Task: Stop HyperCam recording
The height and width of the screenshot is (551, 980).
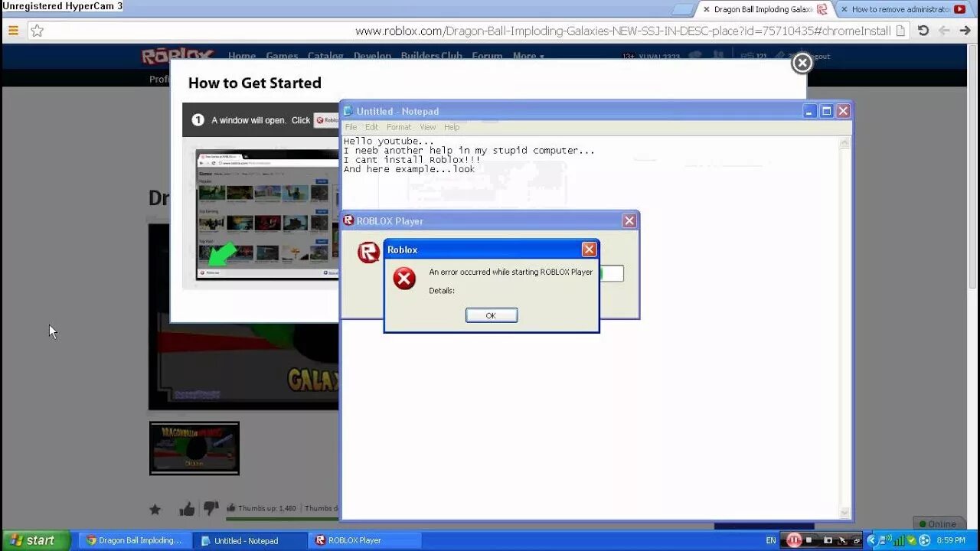Action: [809, 540]
